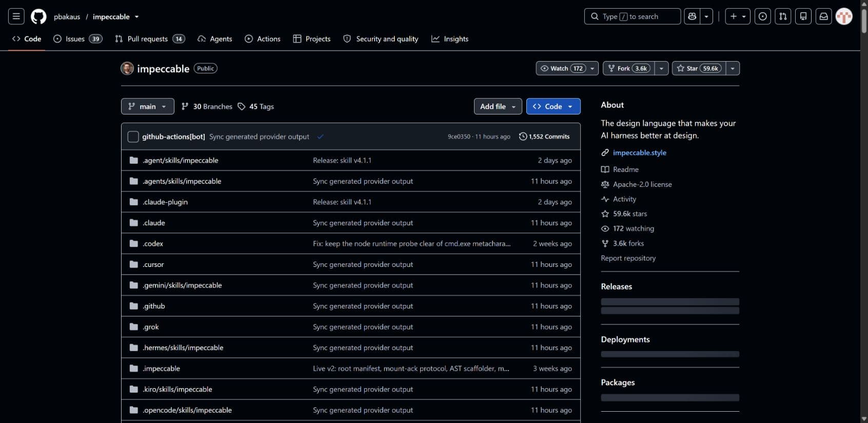Click the search box in the header
868x423 pixels.
[633, 16]
